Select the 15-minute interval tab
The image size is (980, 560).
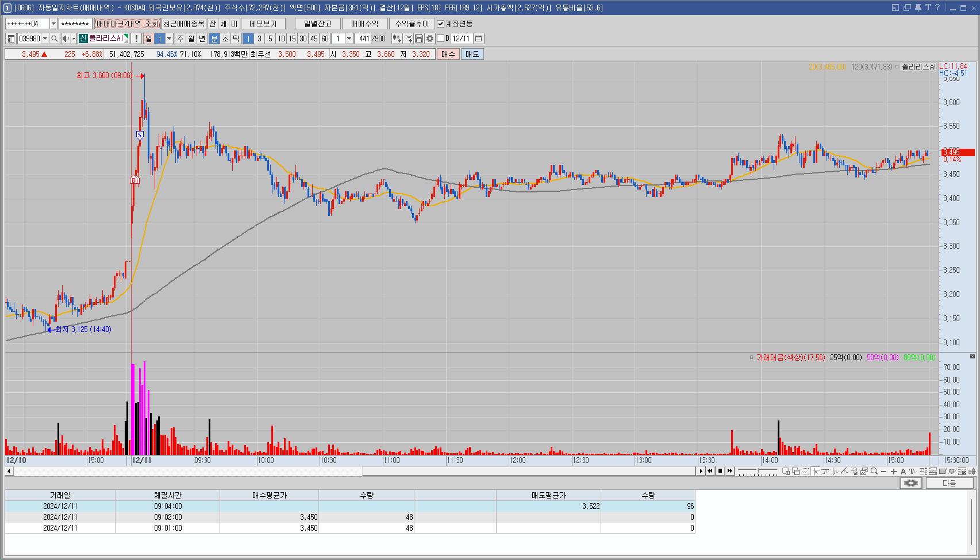point(292,38)
